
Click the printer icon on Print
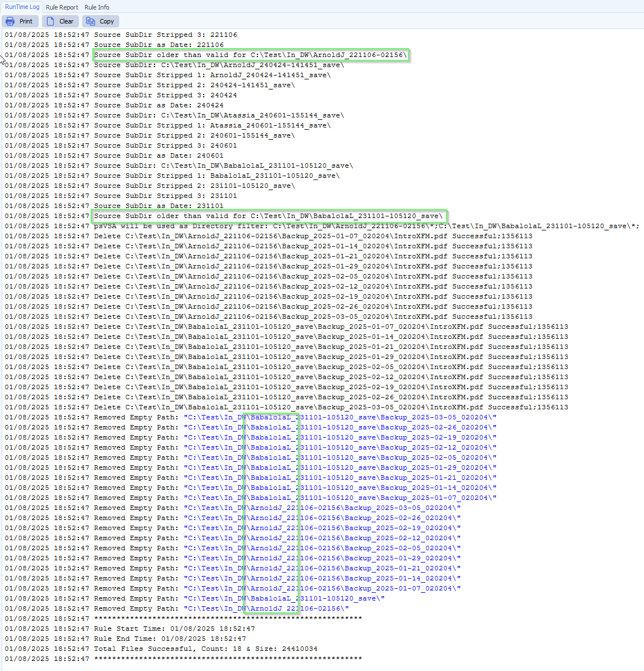click(x=10, y=21)
